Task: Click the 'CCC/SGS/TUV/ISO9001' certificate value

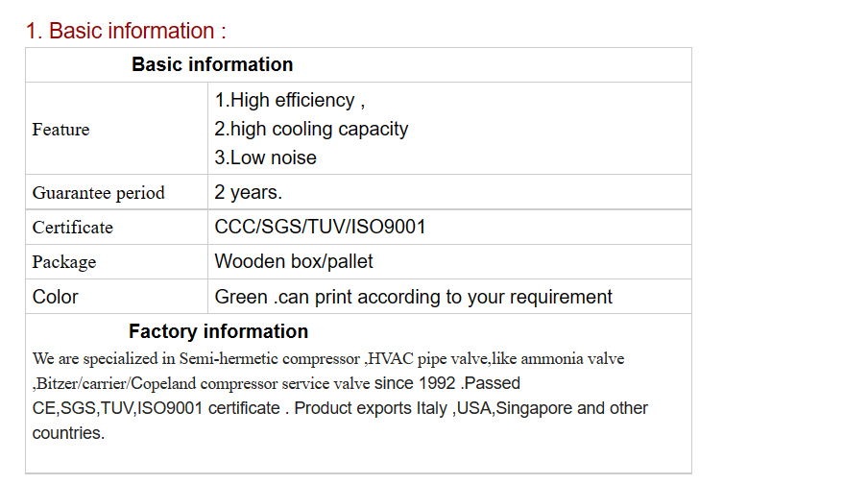Action: pyautogui.click(x=320, y=227)
